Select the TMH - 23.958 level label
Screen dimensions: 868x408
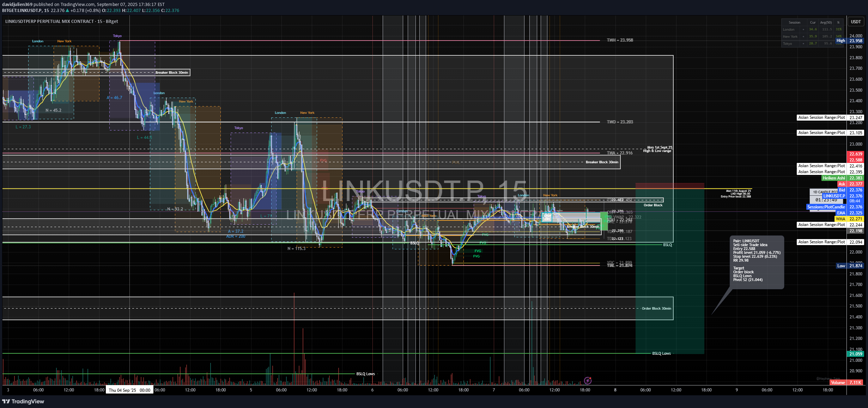pos(620,40)
